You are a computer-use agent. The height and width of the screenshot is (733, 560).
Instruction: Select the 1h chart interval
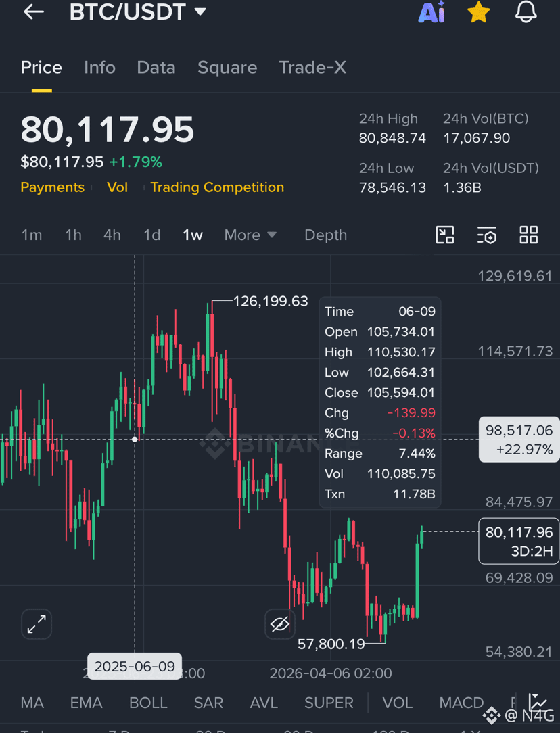(74, 235)
